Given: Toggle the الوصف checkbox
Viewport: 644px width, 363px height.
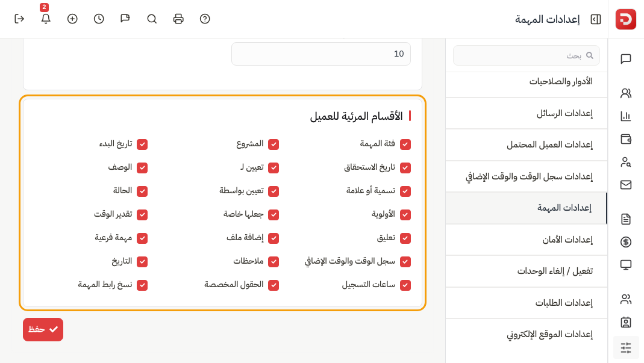Looking at the screenshot, I should coord(142,167).
